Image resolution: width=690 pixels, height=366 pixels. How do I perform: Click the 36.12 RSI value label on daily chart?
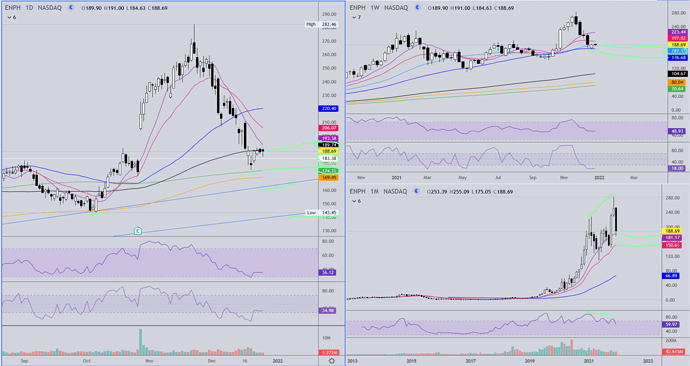(x=327, y=273)
